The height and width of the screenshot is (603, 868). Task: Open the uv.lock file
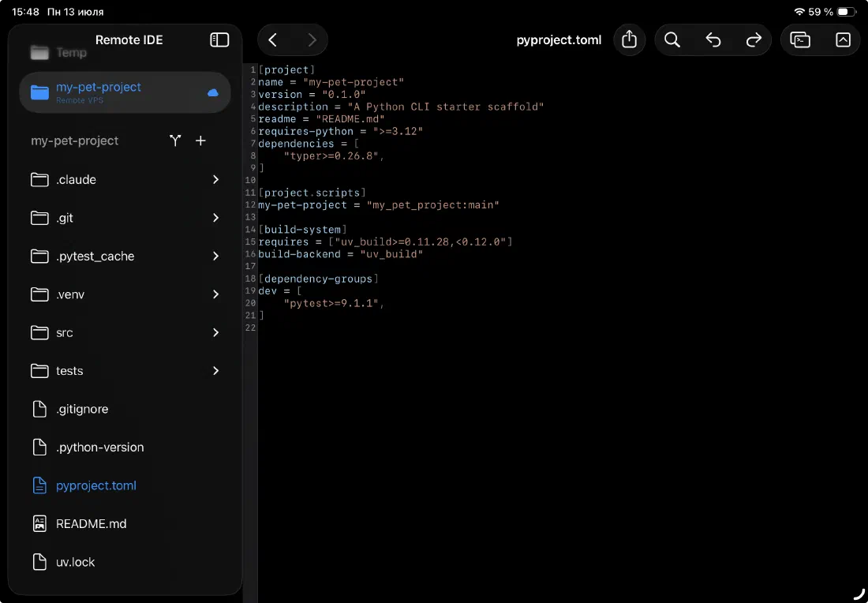pos(125,562)
